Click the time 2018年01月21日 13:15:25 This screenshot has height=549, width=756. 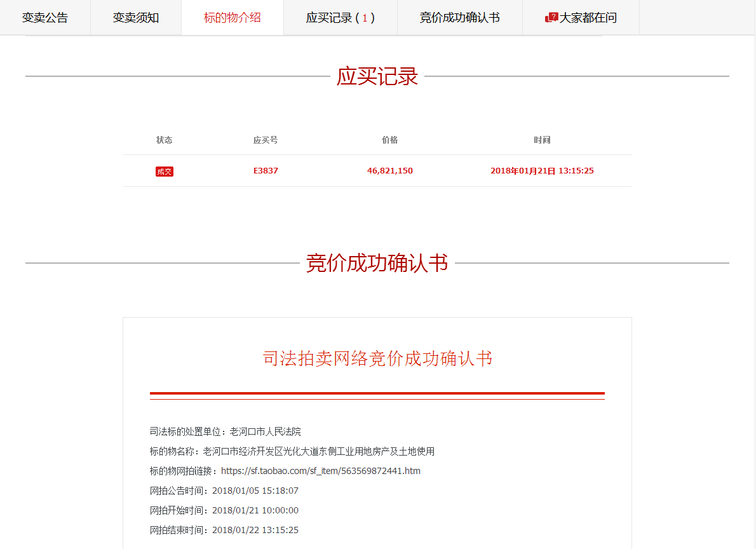[x=542, y=171]
